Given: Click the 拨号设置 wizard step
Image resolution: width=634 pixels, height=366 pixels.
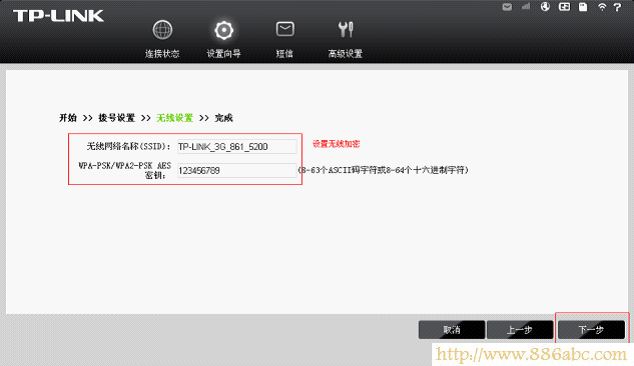Looking at the screenshot, I should tap(117, 118).
